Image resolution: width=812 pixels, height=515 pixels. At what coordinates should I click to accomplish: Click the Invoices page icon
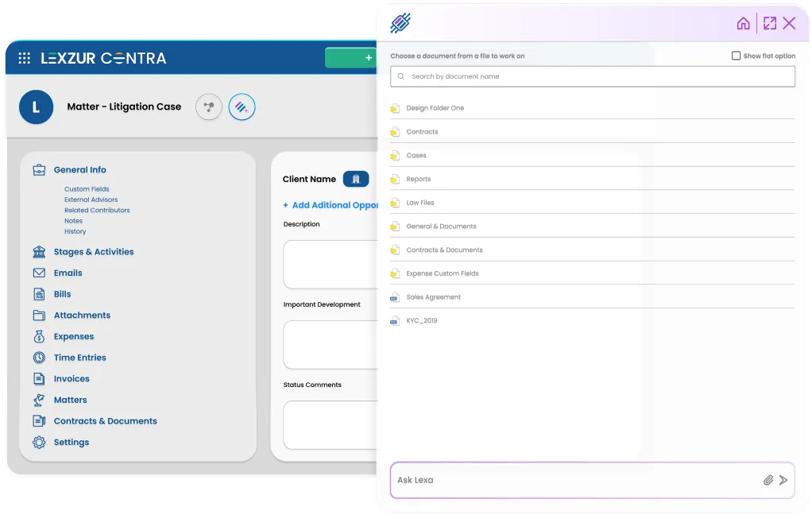pyautogui.click(x=39, y=379)
